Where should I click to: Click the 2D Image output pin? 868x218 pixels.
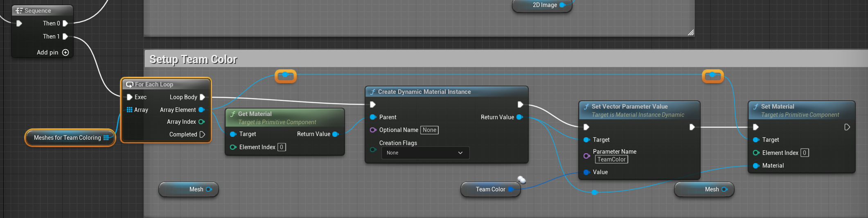[x=563, y=5]
